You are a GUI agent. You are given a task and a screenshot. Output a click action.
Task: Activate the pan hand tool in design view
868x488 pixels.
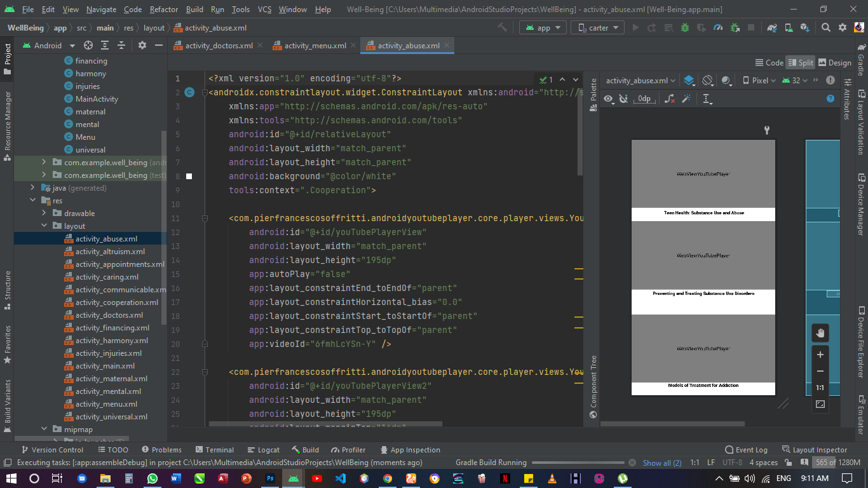[820, 333]
